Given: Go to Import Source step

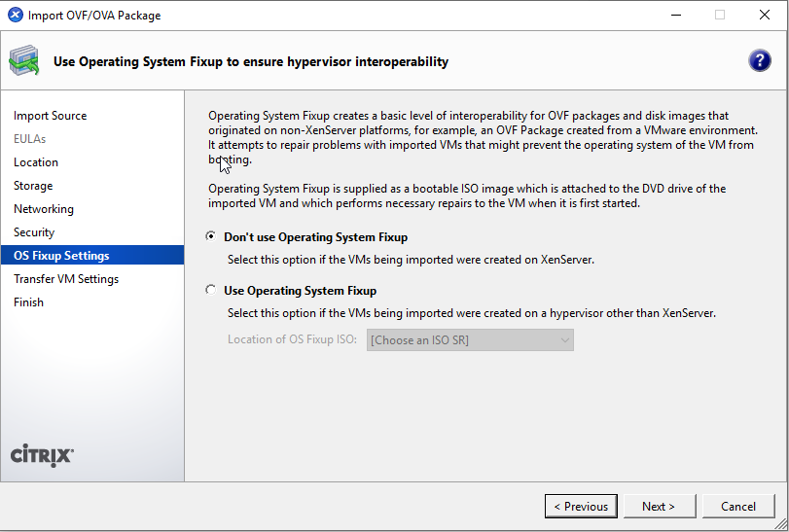Looking at the screenshot, I should point(50,116).
